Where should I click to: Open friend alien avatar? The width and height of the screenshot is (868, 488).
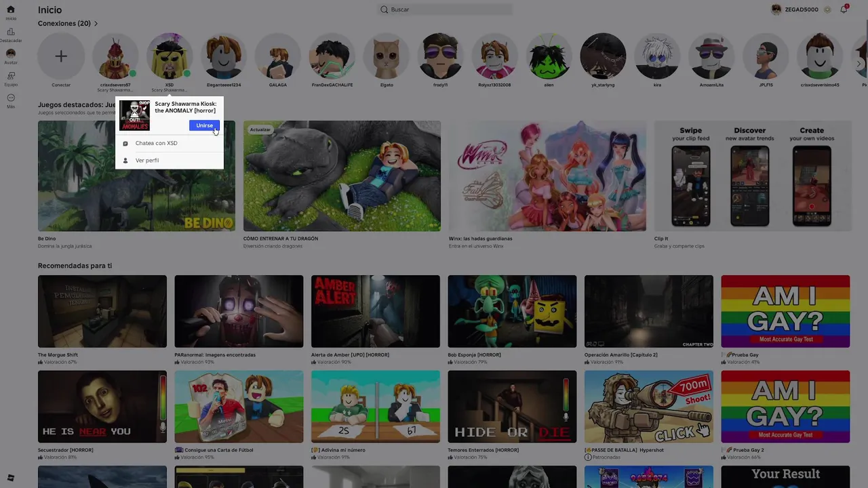click(x=549, y=56)
